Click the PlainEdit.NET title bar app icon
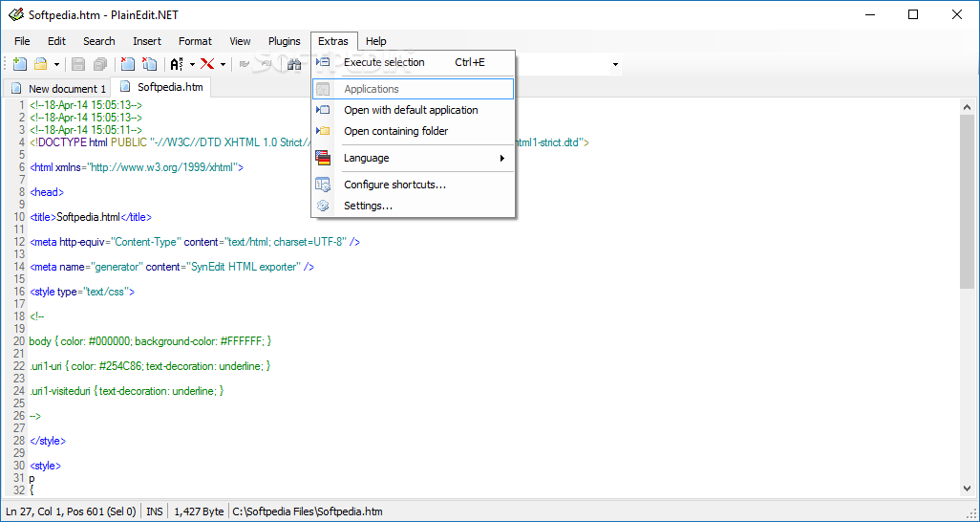 (x=17, y=15)
